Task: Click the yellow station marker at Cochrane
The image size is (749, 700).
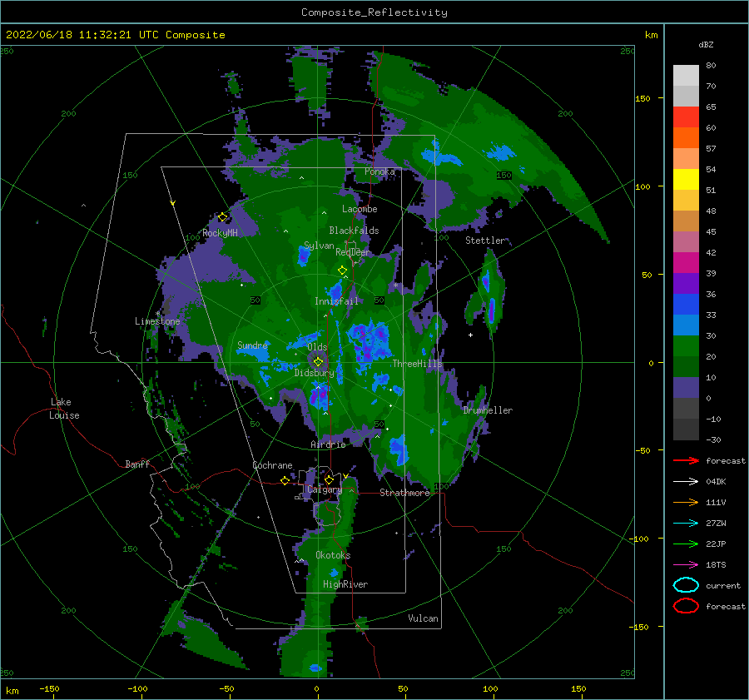Action: pos(285,480)
